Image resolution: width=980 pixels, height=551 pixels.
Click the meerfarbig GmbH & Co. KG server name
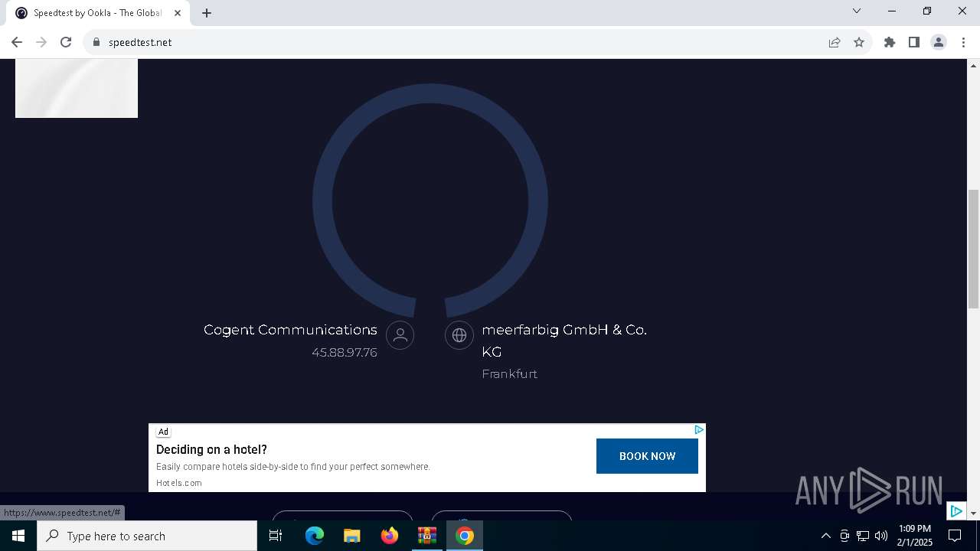point(564,341)
